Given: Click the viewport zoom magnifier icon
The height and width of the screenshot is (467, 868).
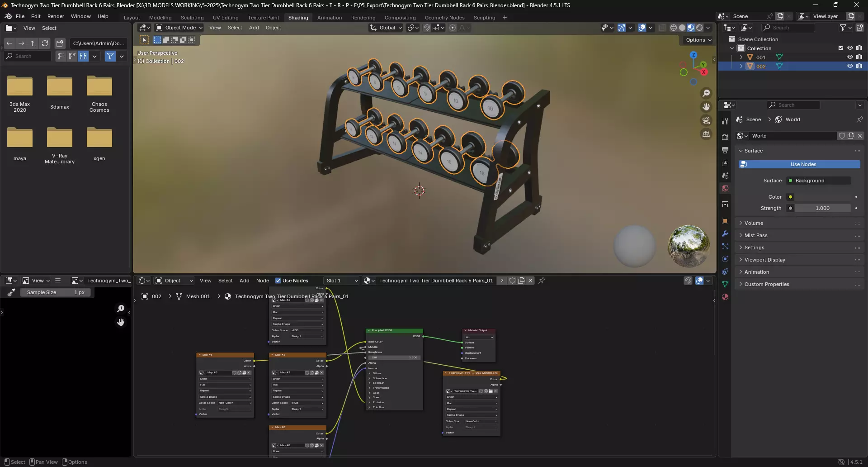Looking at the screenshot, I should click(x=706, y=93).
